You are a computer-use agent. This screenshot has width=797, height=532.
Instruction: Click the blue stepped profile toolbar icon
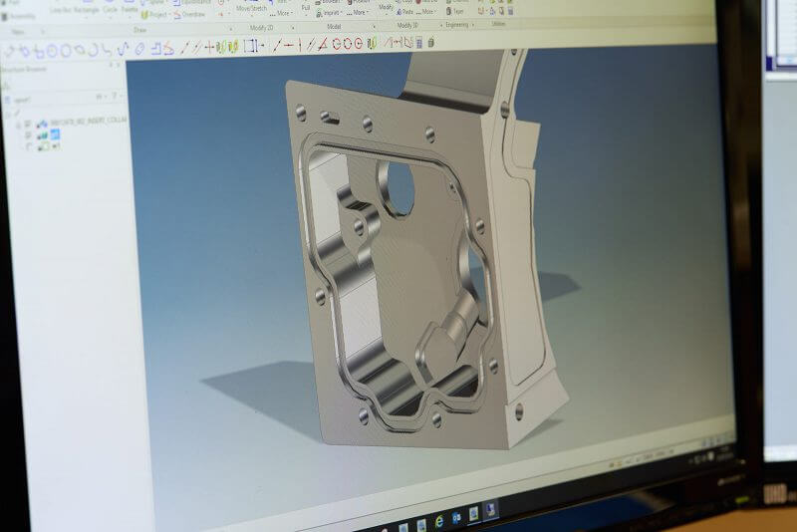156,49
